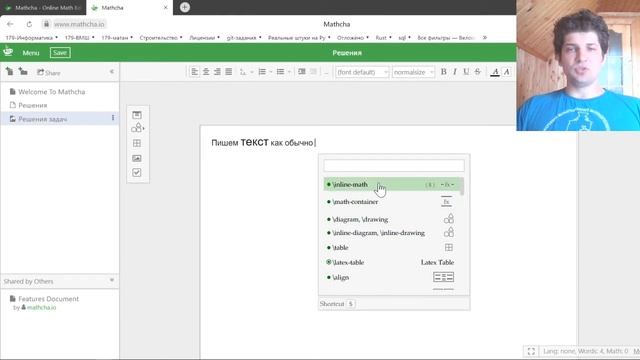Click the Save button
The image size is (640, 360).
tap(60, 53)
